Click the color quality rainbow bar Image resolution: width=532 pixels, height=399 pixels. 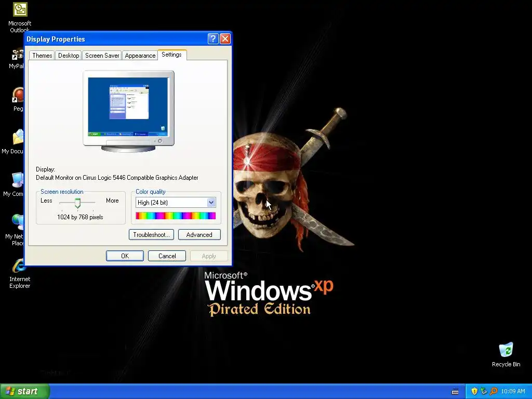coord(176,216)
